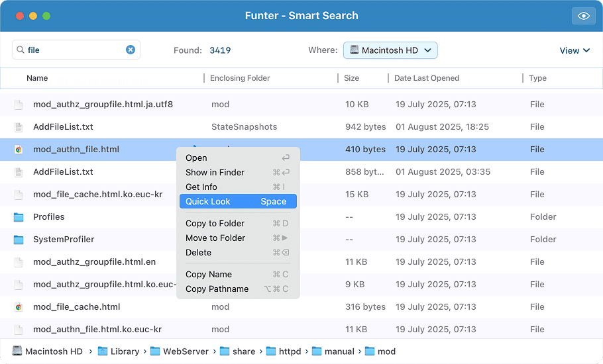Open the Macintosh HD location dropdown

390,50
